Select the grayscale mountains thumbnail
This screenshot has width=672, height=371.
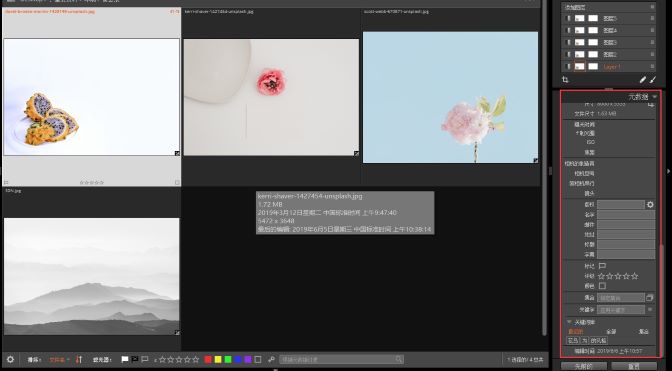(x=92, y=276)
